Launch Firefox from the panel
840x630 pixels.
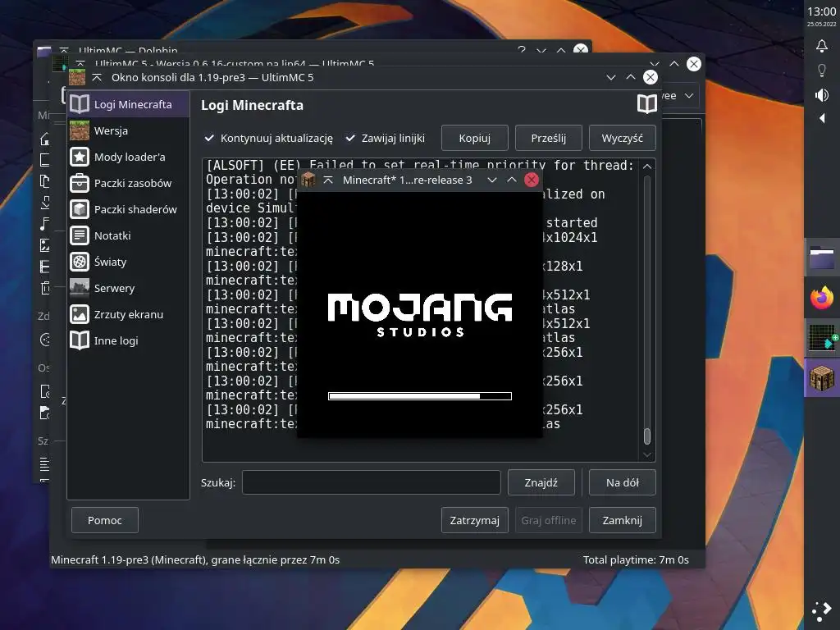(x=822, y=298)
